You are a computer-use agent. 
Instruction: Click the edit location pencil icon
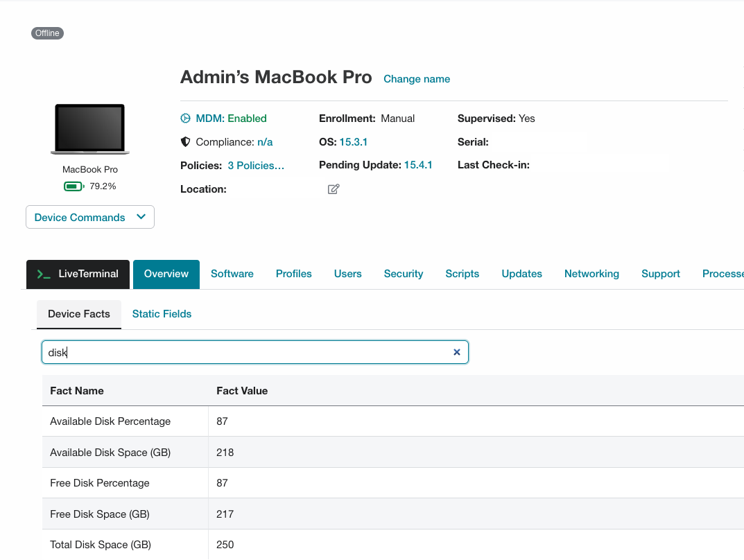point(334,189)
